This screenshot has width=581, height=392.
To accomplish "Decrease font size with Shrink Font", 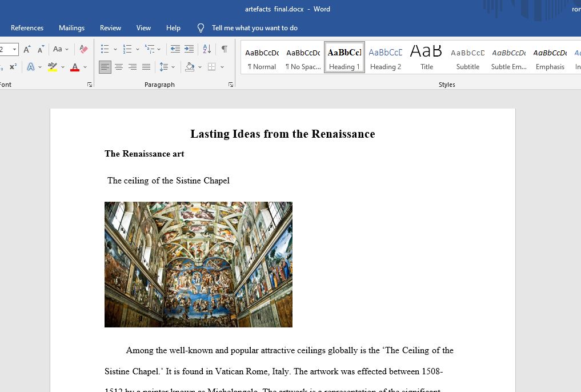I will click(x=41, y=49).
